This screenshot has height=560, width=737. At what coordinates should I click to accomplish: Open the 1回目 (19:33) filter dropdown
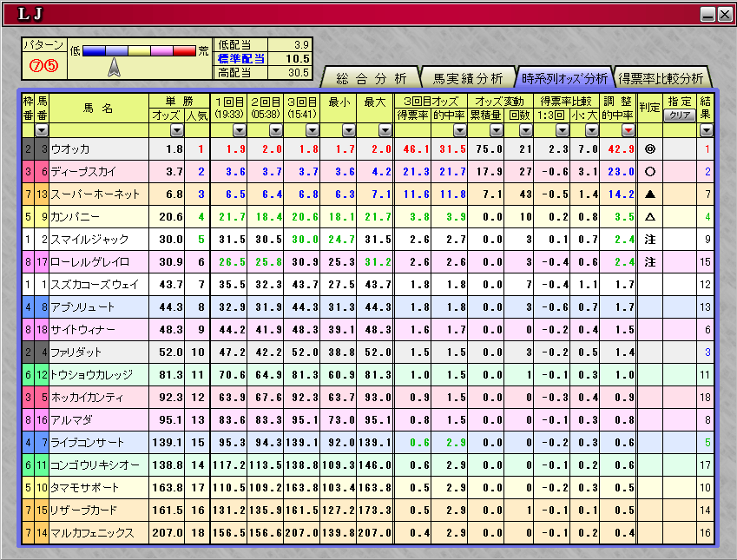[240, 130]
